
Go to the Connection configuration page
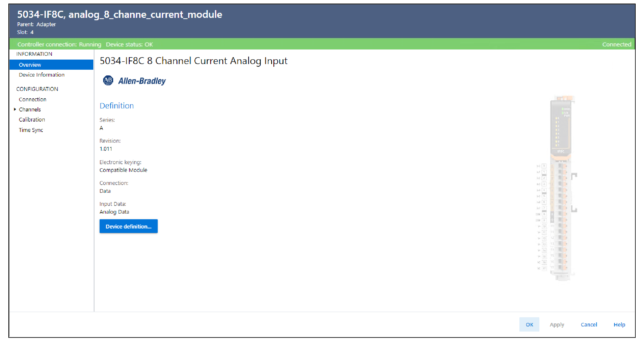32,99
